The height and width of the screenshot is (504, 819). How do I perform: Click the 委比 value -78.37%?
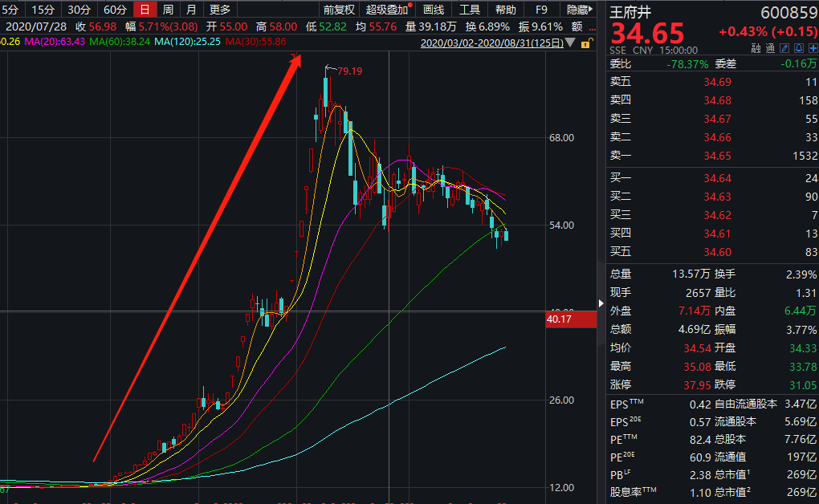[x=687, y=64]
